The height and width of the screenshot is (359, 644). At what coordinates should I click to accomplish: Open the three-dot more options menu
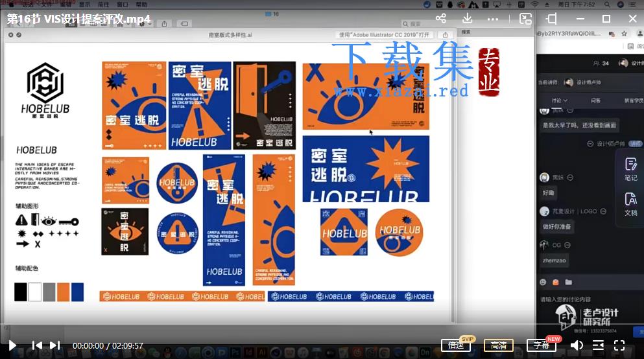pyautogui.click(x=493, y=19)
